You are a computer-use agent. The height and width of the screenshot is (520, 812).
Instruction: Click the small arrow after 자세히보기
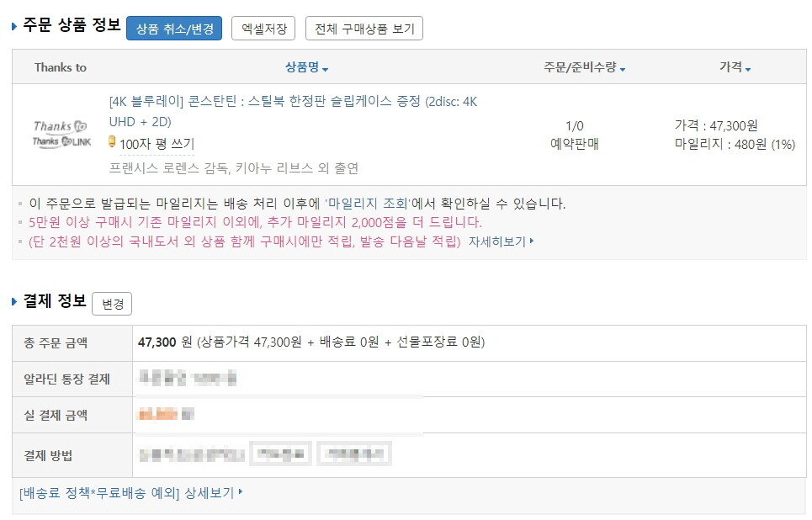[x=532, y=241]
